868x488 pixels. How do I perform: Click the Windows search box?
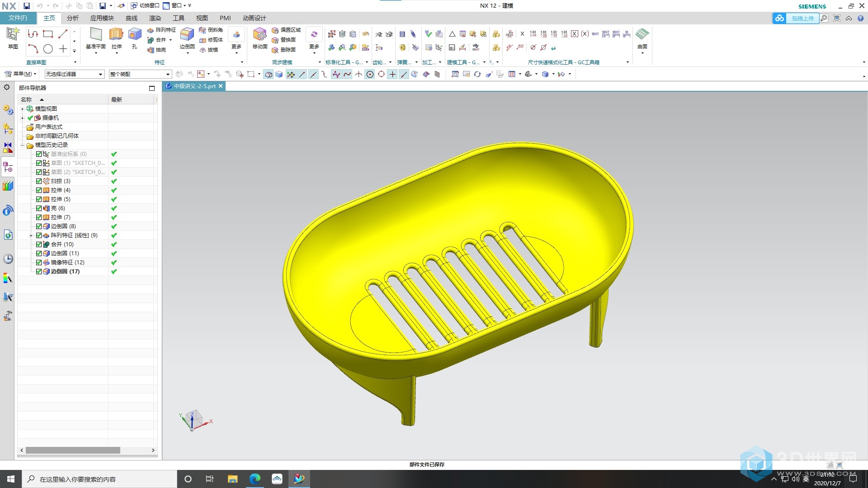coord(99,479)
